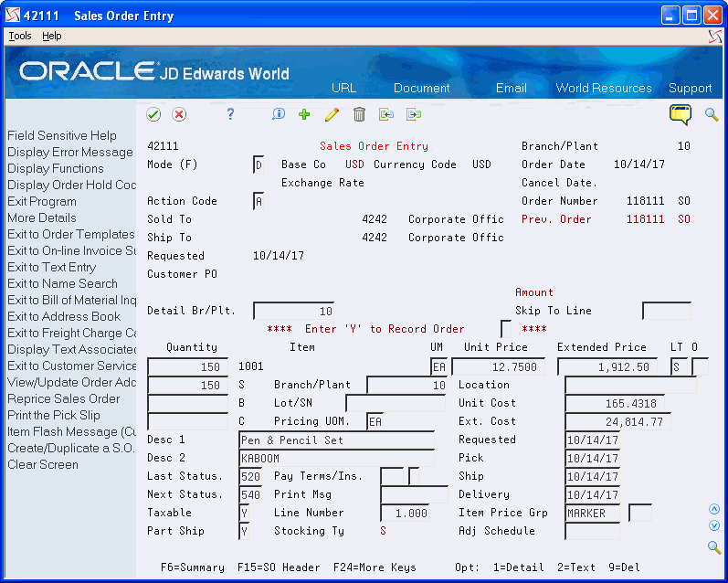
Task: Open the yellow speech bubble message icon
Action: [x=681, y=114]
